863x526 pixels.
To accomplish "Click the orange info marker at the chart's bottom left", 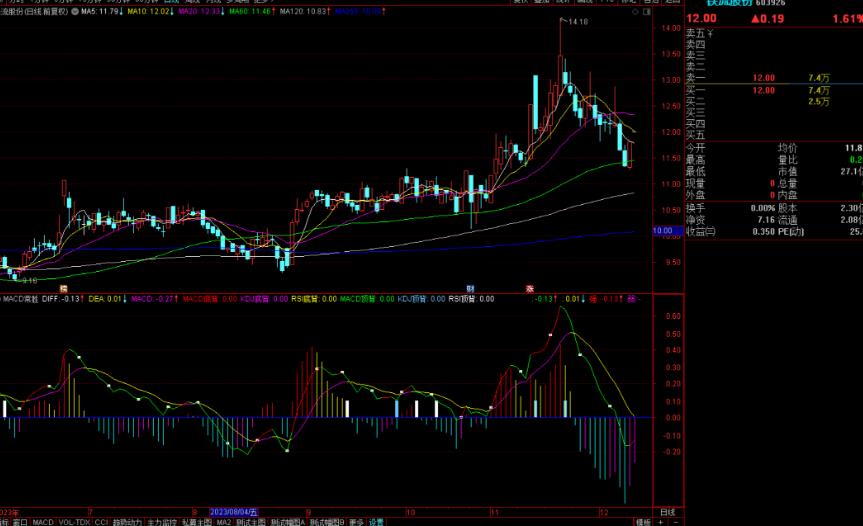I will (x=63, y=288).
